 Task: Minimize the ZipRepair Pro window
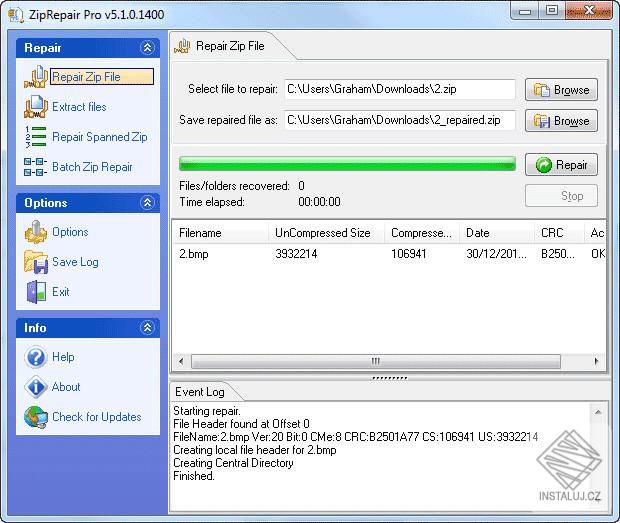pos(525,11)
